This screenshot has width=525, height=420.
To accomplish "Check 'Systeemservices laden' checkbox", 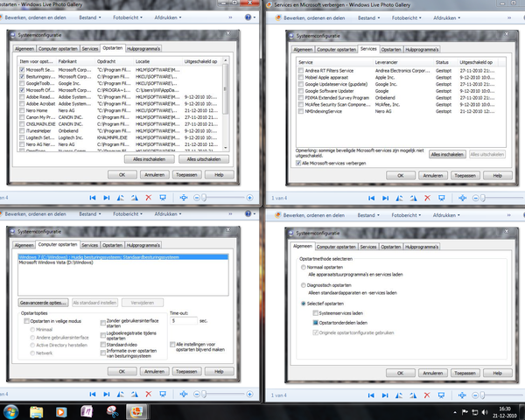I will click(315, 313).
